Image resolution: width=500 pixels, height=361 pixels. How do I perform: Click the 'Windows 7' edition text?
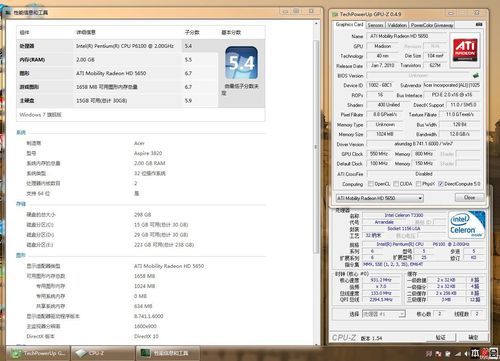(40, 115)
